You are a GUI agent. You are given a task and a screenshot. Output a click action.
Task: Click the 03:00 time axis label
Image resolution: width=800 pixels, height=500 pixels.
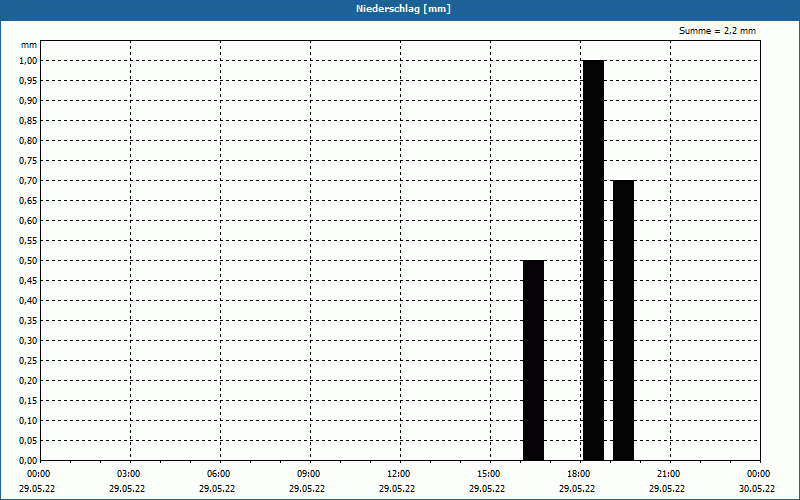129,474
